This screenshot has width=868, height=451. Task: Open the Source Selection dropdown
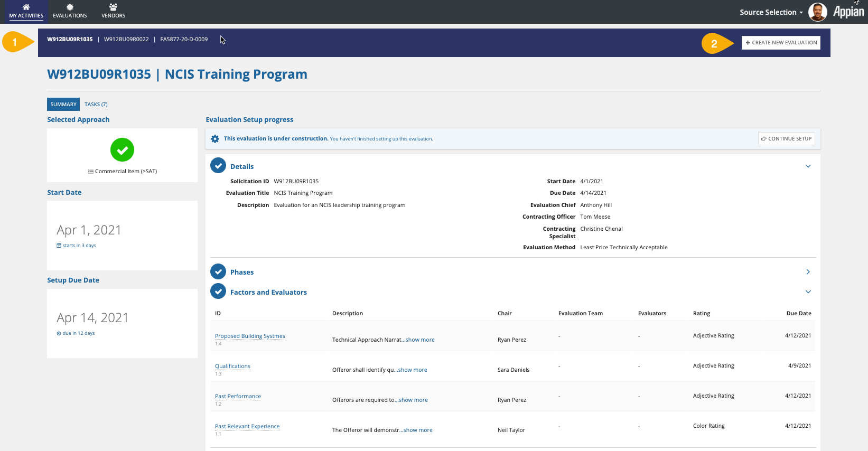(771, 12)
